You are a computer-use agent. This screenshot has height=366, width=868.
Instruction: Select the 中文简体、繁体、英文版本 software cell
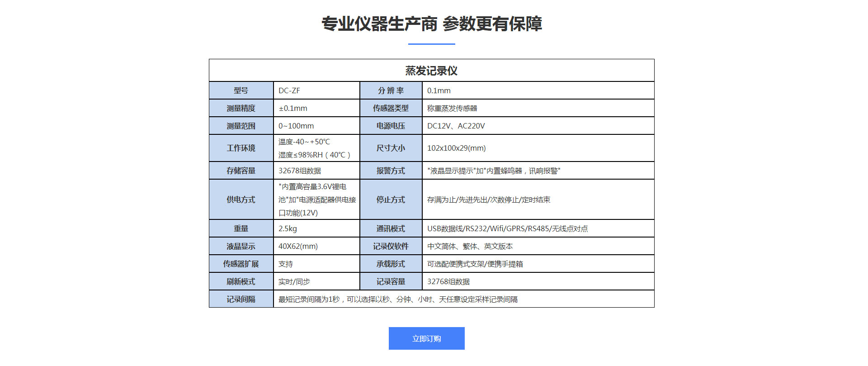pyautogui.click(x=470, y=246)
